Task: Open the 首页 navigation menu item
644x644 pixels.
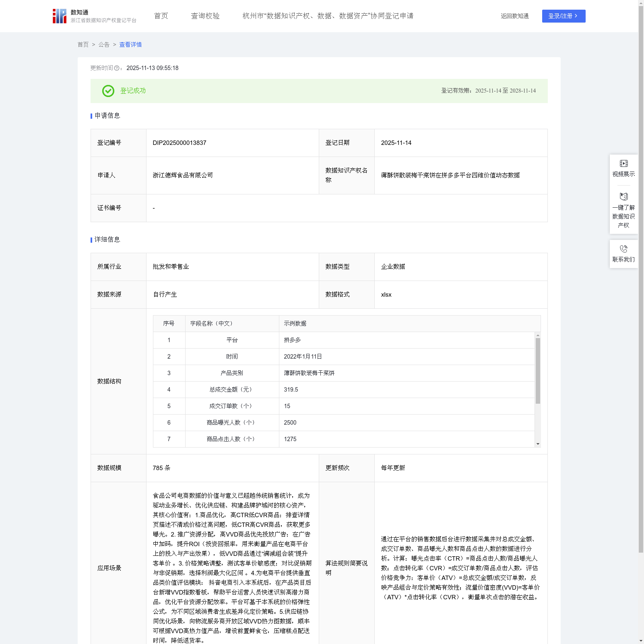Action: click(x=161, y=16)
